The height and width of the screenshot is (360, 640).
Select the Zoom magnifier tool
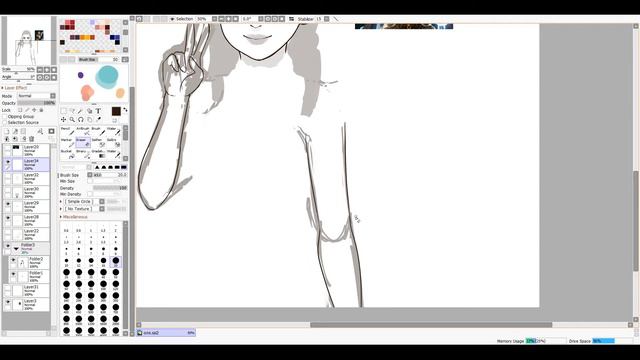(72, 120)
